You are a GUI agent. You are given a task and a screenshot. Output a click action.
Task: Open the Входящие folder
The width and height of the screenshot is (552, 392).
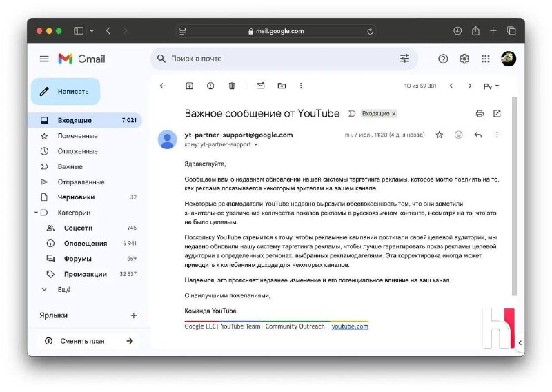85,120
